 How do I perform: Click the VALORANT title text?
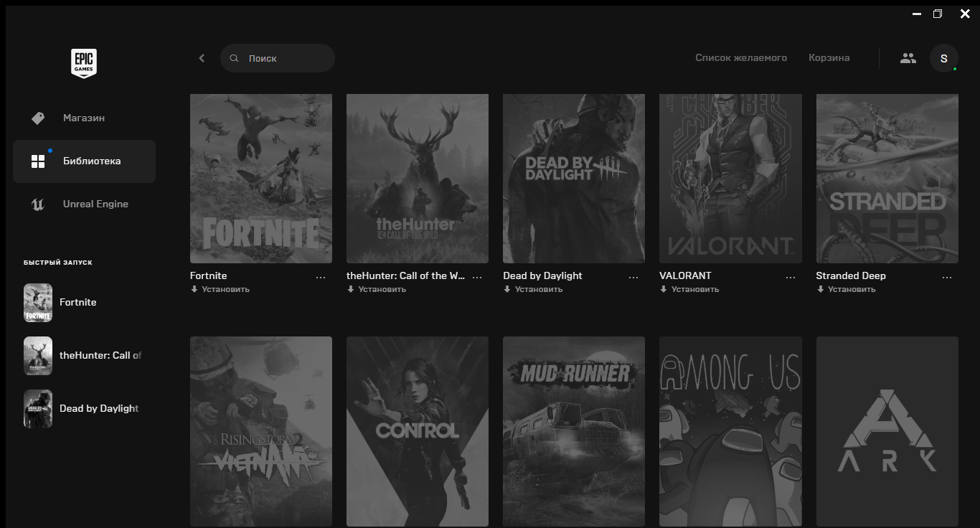click(x=686, y=276)
